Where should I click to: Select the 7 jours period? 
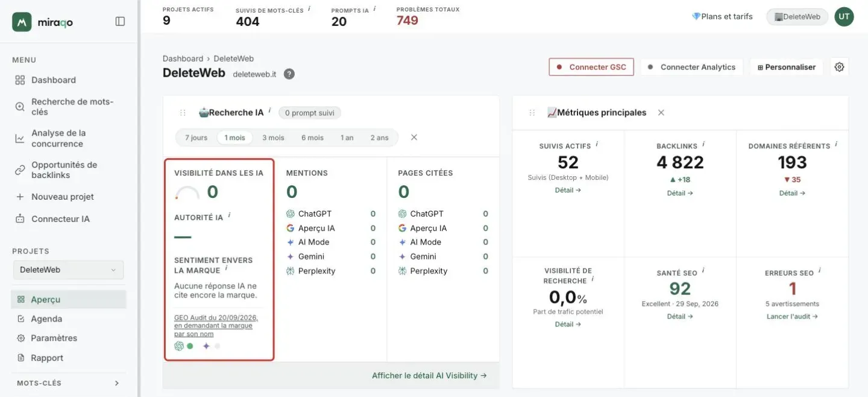(x=197, y=138)
